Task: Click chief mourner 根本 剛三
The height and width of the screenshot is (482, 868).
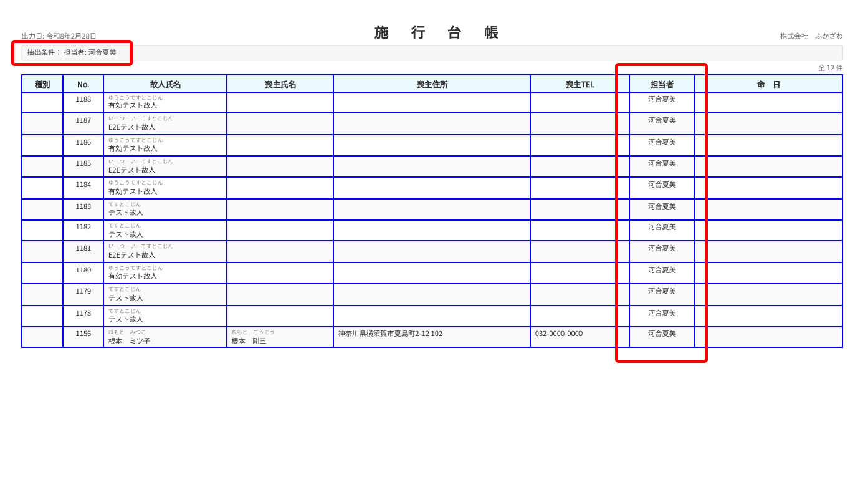Action: tap(249, 340)
